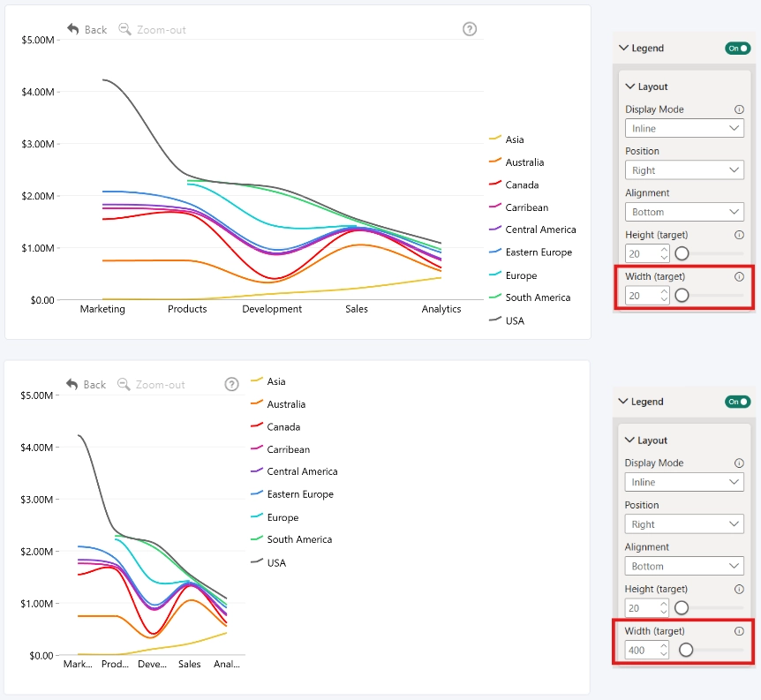761x700 pixels.
Task: Click the Width (target) info icon in the top panel
Action: [739, 276]
